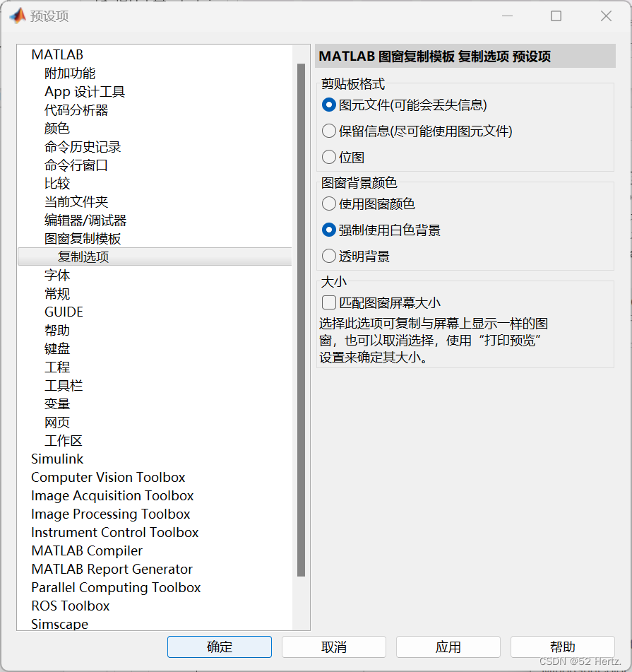The width and height of the screenshot is (632, 672).
Task: Select MATLAB Compiler in the tree
Action: (x=87, y=551)
